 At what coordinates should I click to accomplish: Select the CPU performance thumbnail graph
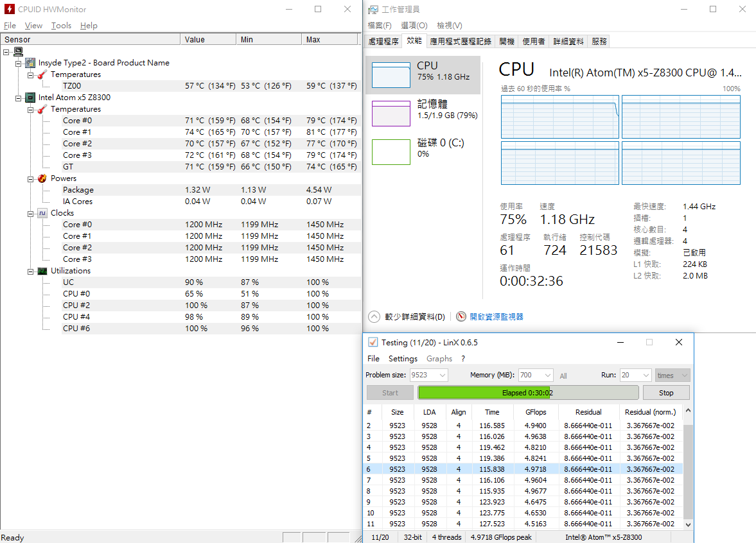(x=391, y=74)
